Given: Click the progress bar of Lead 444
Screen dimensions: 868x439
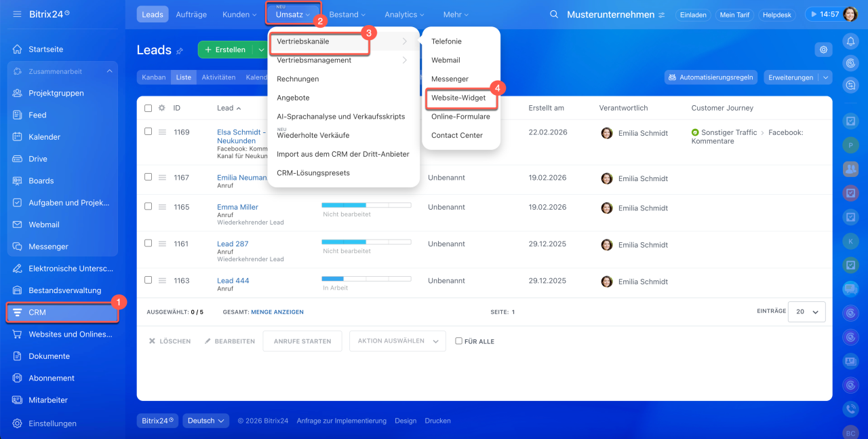Looking at the screenshot, I should 366,278.
